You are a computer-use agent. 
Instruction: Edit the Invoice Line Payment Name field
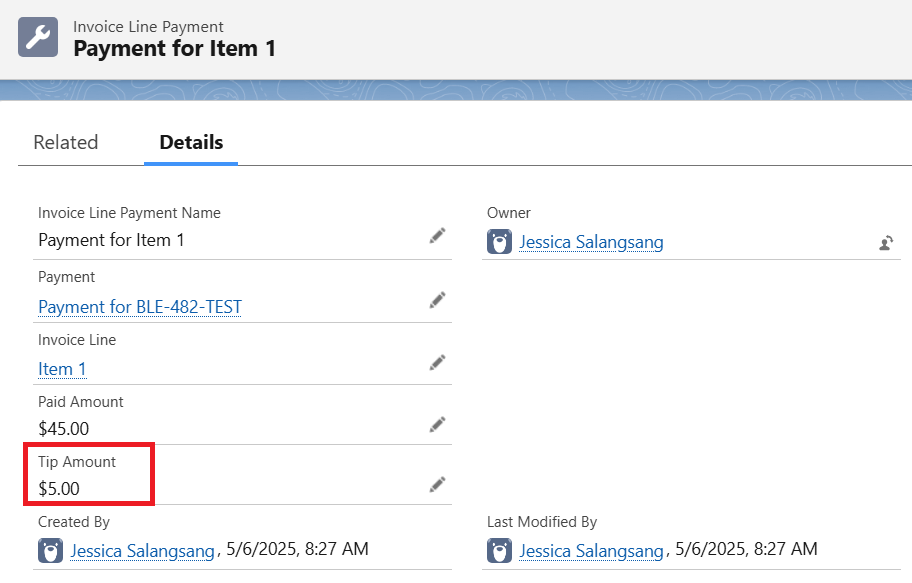(437, 236)
